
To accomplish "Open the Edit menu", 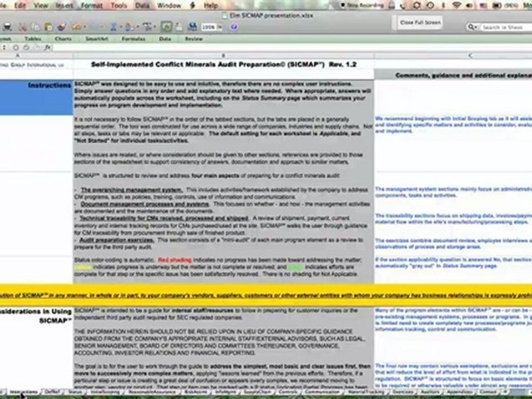I will [20, 6].
